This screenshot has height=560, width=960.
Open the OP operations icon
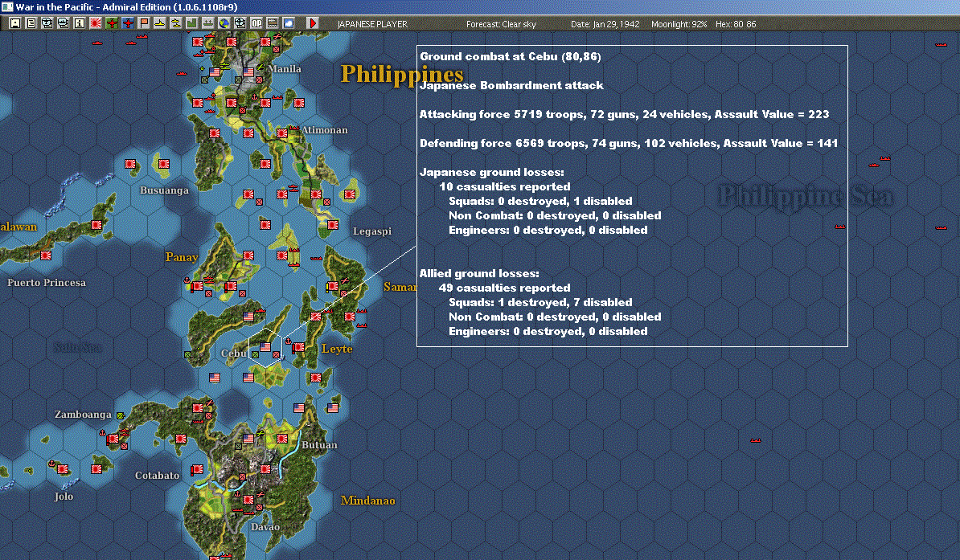pos(256,23)
